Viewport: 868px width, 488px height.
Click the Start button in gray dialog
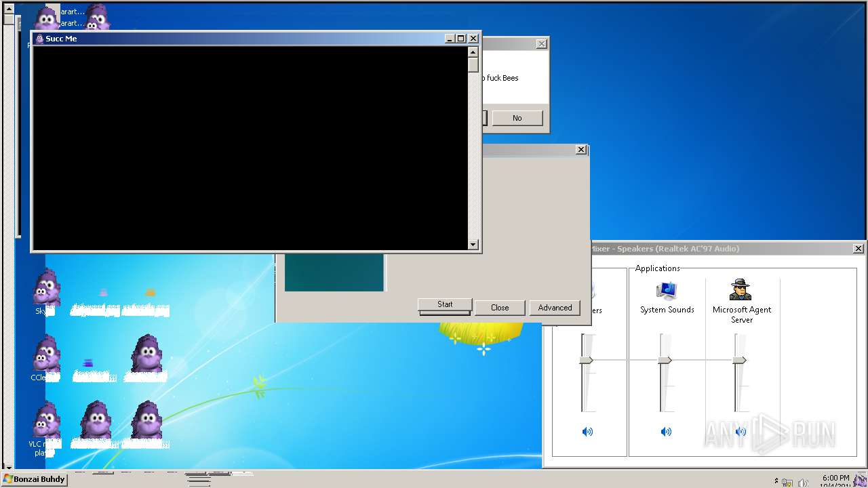(x=445, y=305)
